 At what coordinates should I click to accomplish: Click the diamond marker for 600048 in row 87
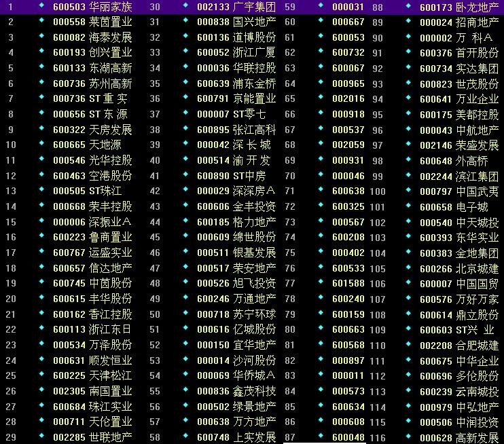321,435
